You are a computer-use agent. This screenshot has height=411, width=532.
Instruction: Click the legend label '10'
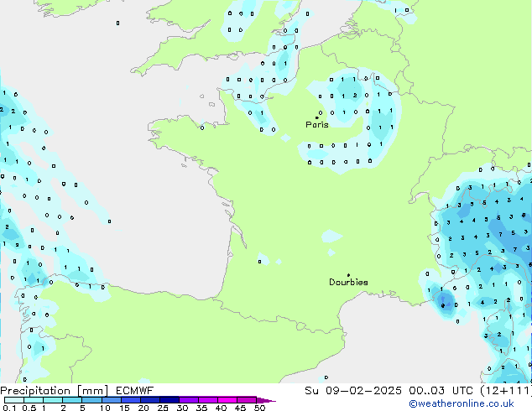(x=105, y=408)
